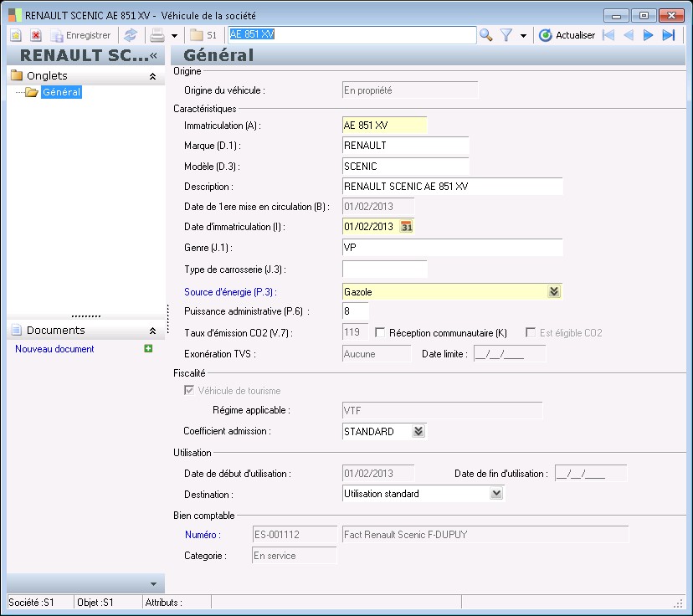Click the Taux d'émission CO2 value 119
The height and width of the screenshot is (616, 693).
[x=355, y=332]
